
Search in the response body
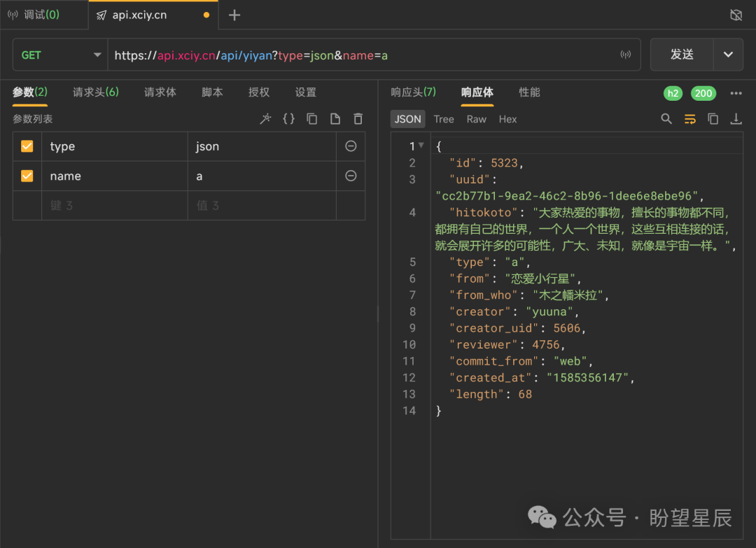[666, 118]
